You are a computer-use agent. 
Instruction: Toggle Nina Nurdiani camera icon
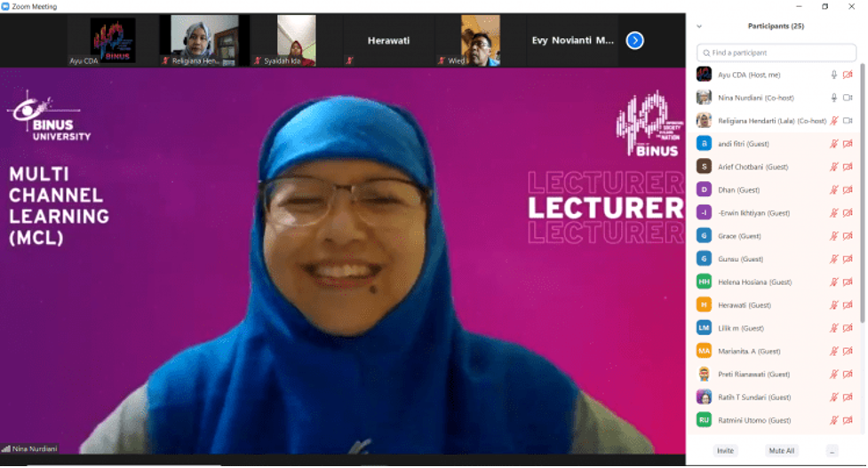(848, 98)
